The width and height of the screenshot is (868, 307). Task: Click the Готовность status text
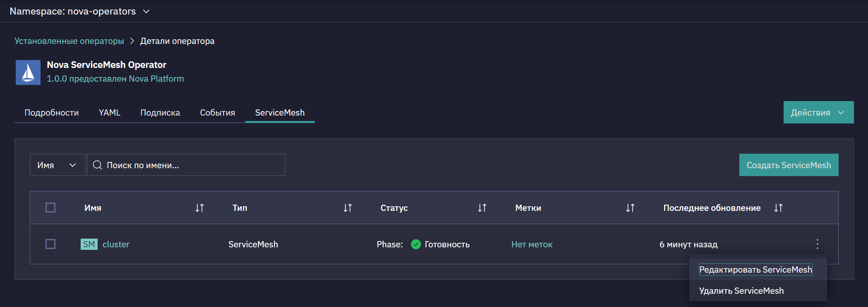coord(447,244)
